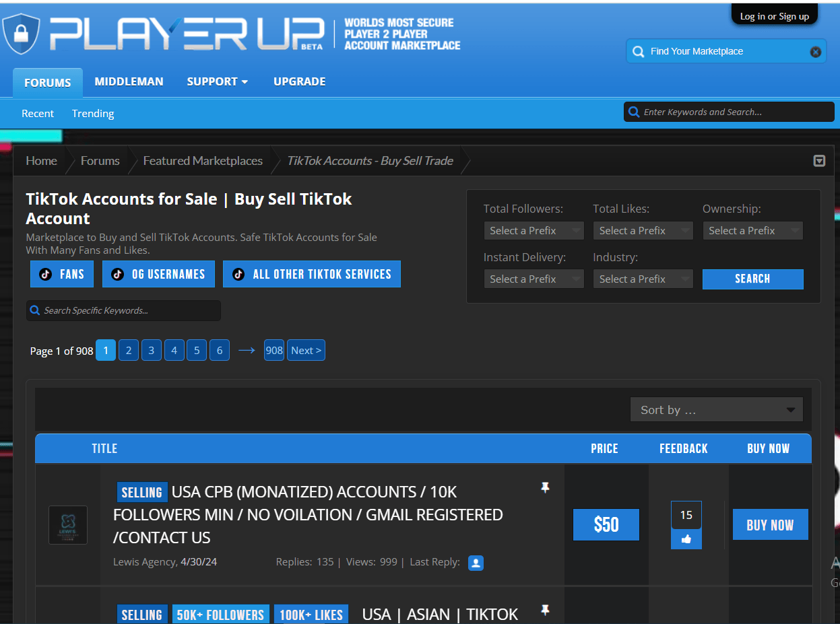The width and height of the screenshot is (840, 624).
Task: Jump to last page 908
Action: (274, 350)
